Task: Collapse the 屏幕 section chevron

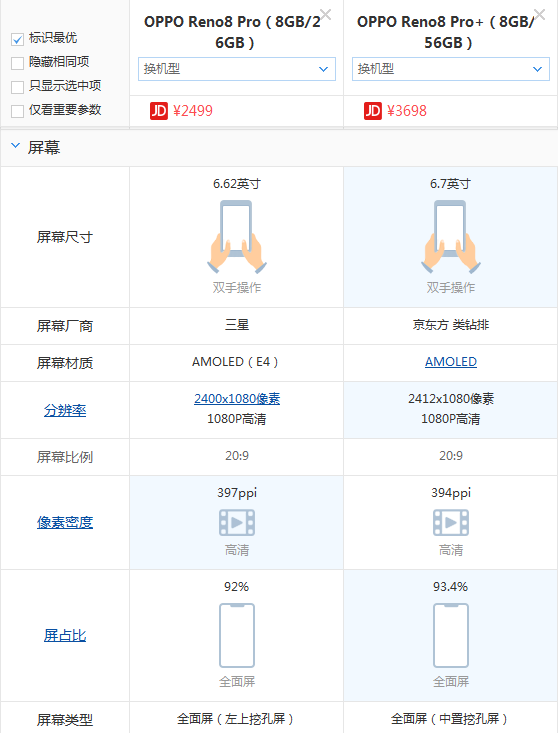Action: (15, 146)
